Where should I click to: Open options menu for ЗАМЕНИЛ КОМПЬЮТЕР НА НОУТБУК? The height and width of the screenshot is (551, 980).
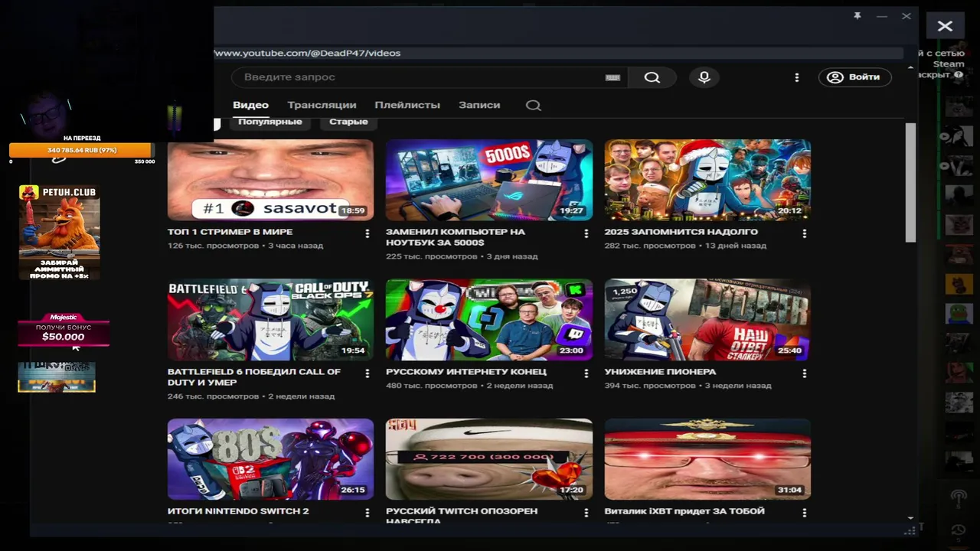[586, 233]
